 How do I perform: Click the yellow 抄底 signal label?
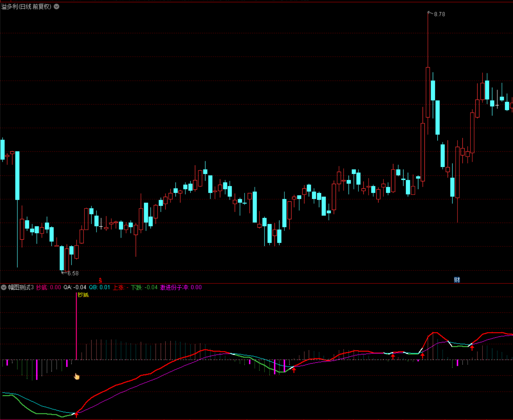(x=83, y=295)
